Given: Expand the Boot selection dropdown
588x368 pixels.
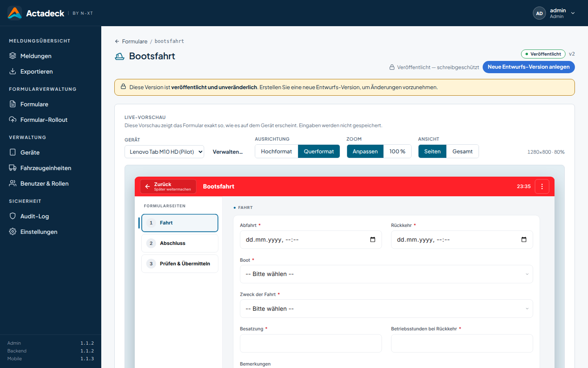Looking at the screenshot, I should point(386,274).
